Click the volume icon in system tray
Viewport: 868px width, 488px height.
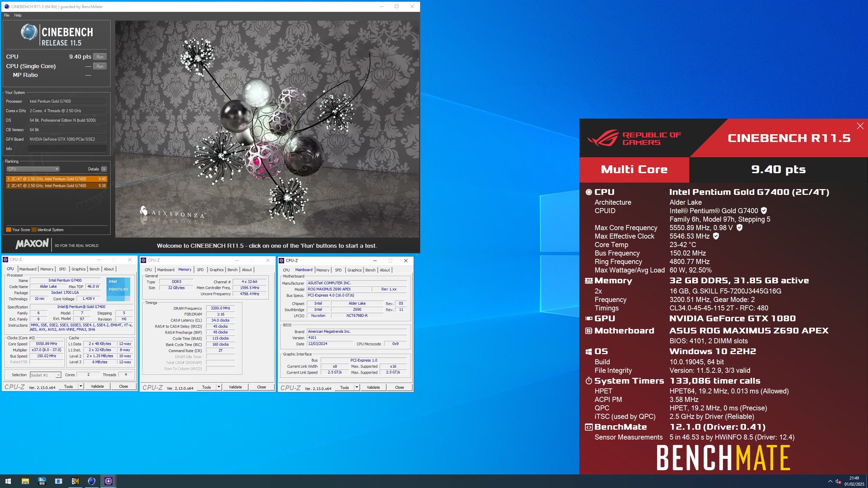click(x=838, y=481)
